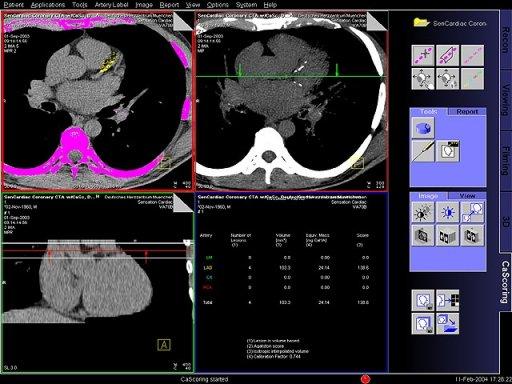Click the pink dotted line with box icon

coord(447,55)
